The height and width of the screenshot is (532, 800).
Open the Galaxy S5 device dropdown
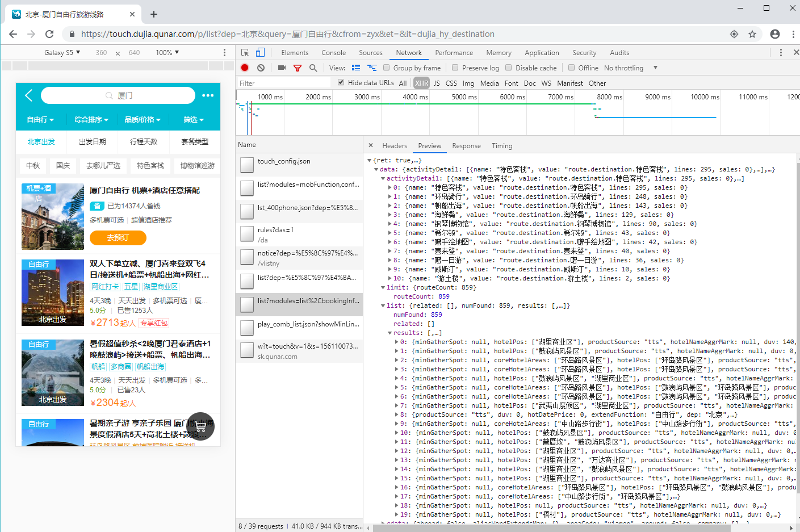coord(62,52)
